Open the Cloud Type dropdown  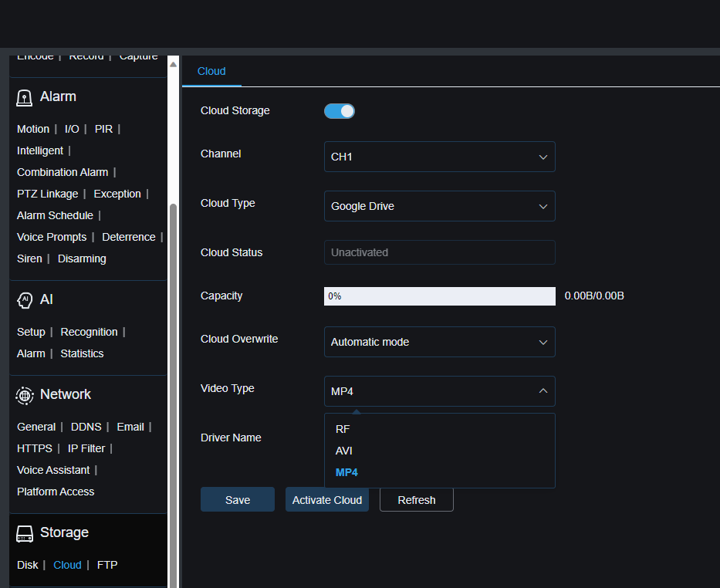click(x=439, y=206)
